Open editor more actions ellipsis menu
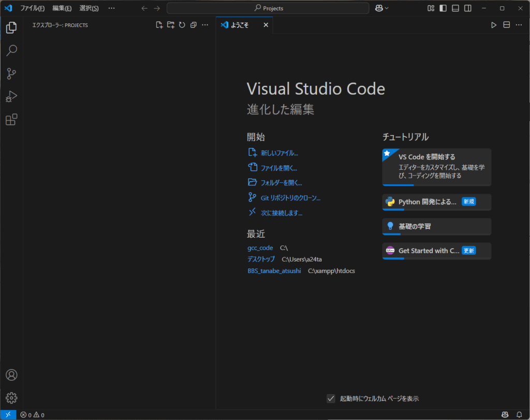This screenshot has width=530, height=420. (519, 25)
